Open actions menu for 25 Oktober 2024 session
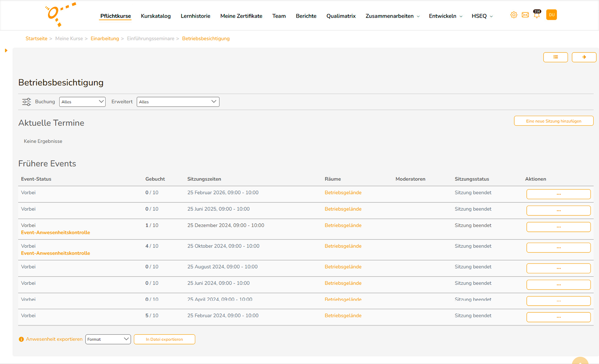599x364 pixels. pos(559,248)
